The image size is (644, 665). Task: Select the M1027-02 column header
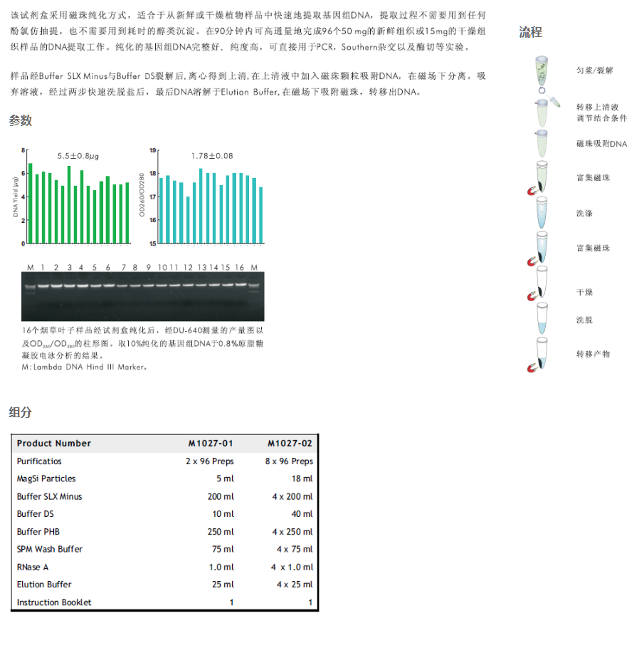290,444
